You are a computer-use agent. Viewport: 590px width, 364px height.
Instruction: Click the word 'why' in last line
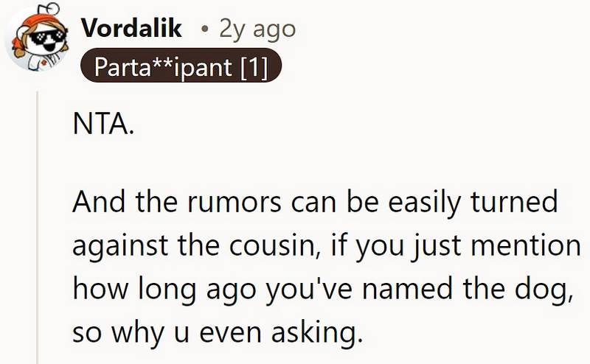pos(137,334)
